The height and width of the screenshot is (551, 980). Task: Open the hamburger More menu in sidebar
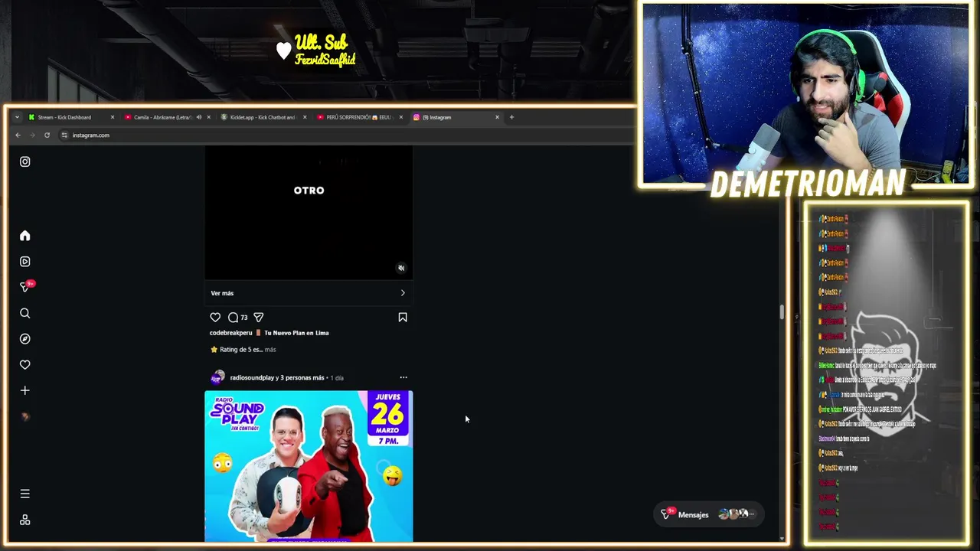(24, 494)
